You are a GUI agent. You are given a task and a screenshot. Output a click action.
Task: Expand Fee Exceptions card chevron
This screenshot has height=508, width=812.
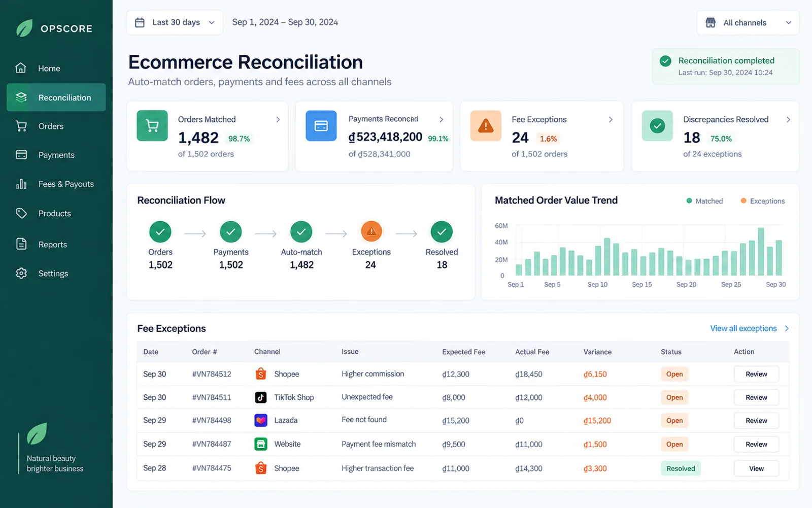[x=611, y=119]
